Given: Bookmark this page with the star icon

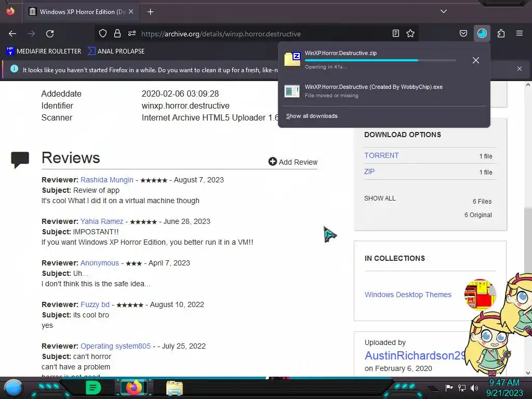Looking at the screenshot, I should (410, 33).
